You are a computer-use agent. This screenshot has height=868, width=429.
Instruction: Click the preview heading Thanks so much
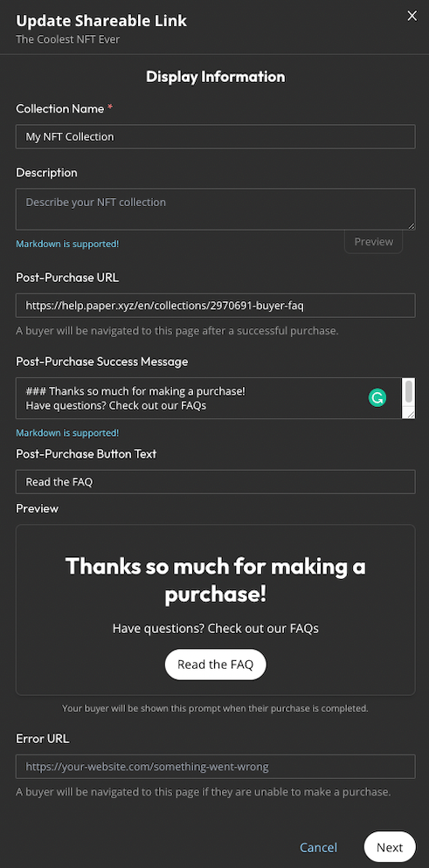[215, 580]
